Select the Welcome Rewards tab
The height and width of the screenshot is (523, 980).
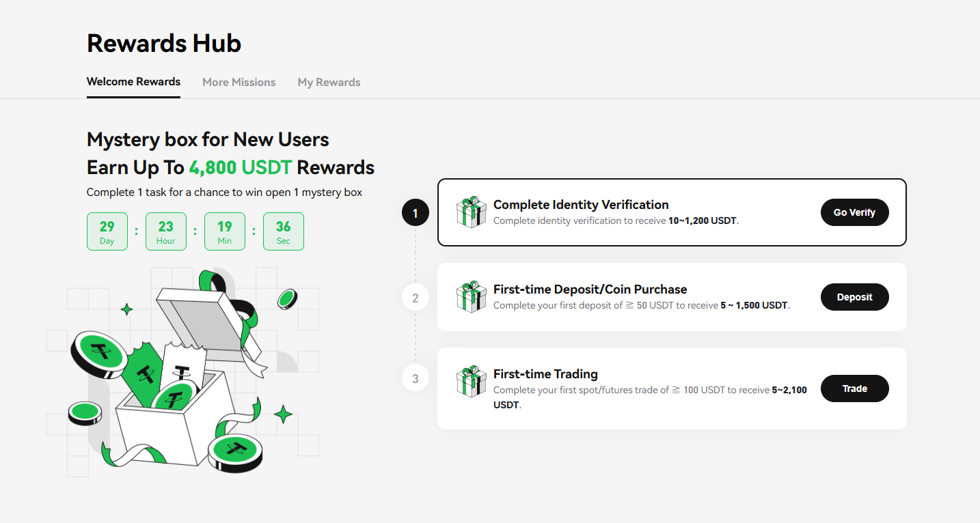[x=133, y=81]
